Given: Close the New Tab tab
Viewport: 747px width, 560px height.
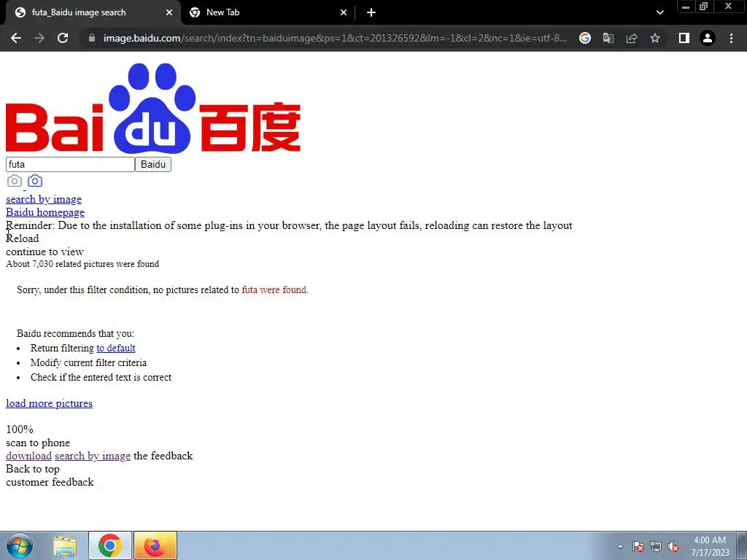Looking at the screenshot, I should pos(344,12).
